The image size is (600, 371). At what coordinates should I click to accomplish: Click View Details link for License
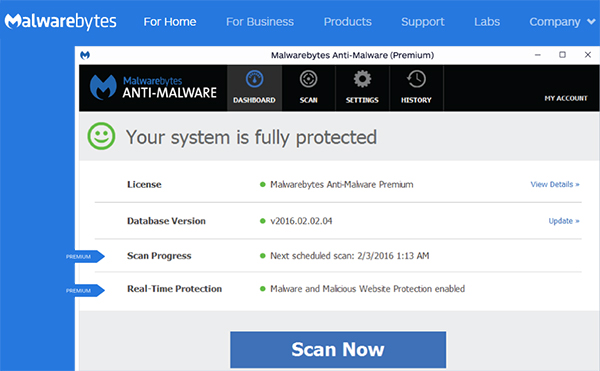(555, 184)
